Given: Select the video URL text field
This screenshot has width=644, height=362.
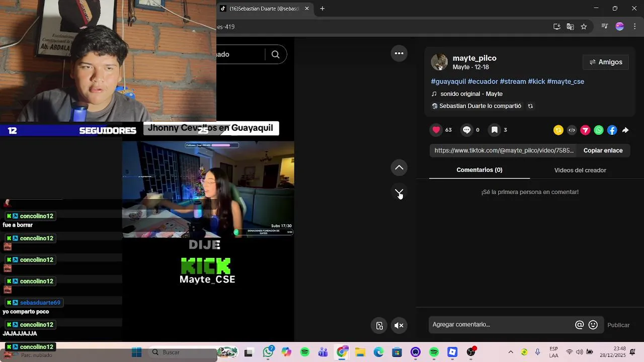Looking at the screenshot, I should [x=504, y=150].
